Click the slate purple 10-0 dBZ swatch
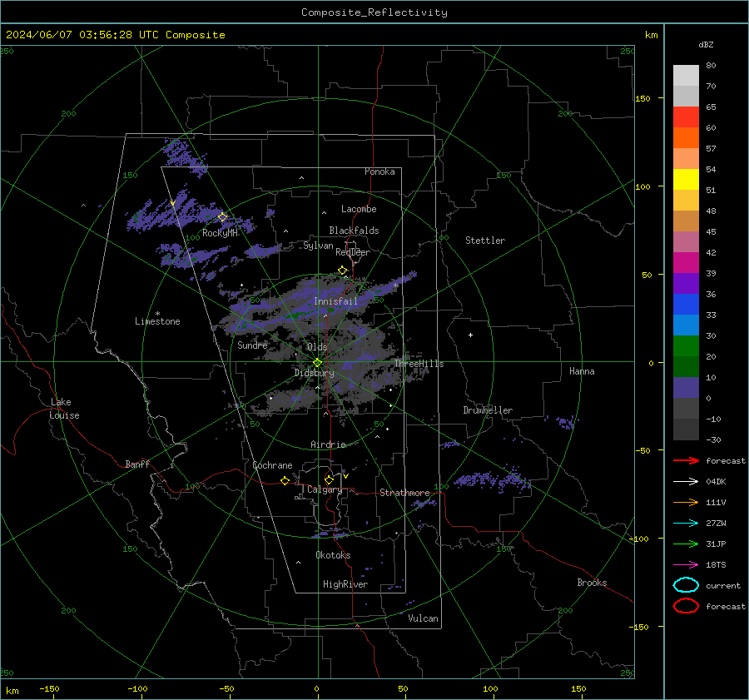Image resolution: width=749 pixels, height=700 pixels. (x=686, y=388)
